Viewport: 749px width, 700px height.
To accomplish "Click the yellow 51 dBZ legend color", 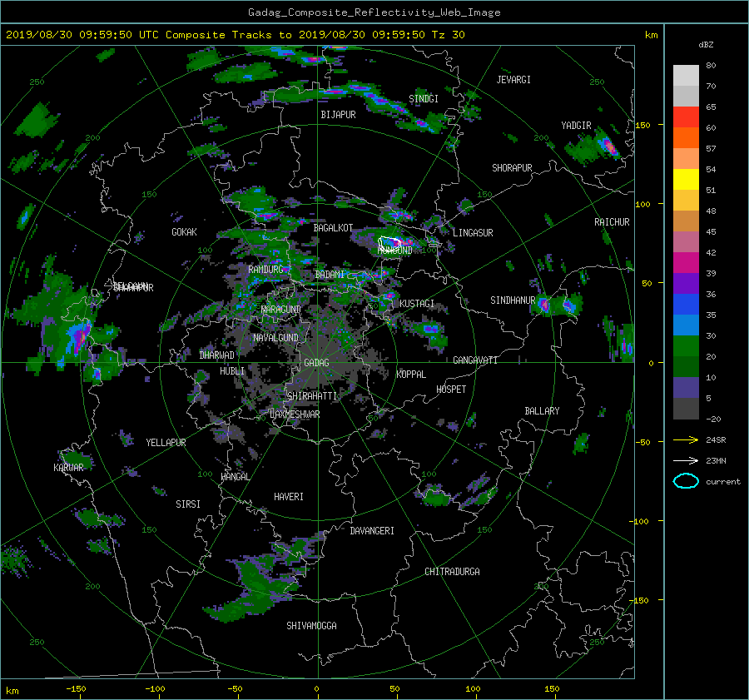I will (686, 179).
